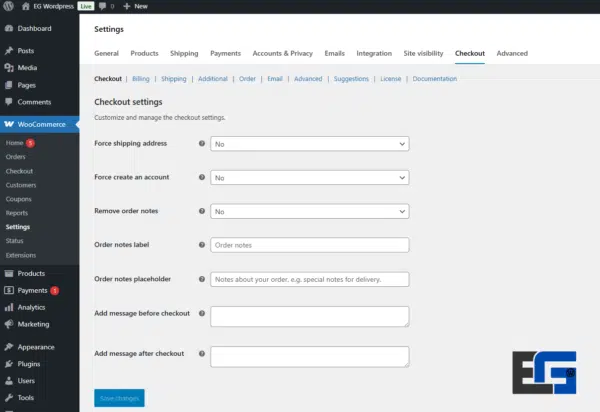Click the plus New icon in admin bar
This screenshot has width=600, height=412.
tap(126, 6)
